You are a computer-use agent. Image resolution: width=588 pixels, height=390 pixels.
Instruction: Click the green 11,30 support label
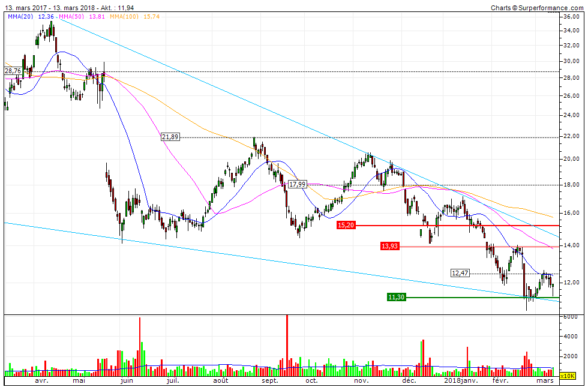pyautogui.click(x=397, y=297)
